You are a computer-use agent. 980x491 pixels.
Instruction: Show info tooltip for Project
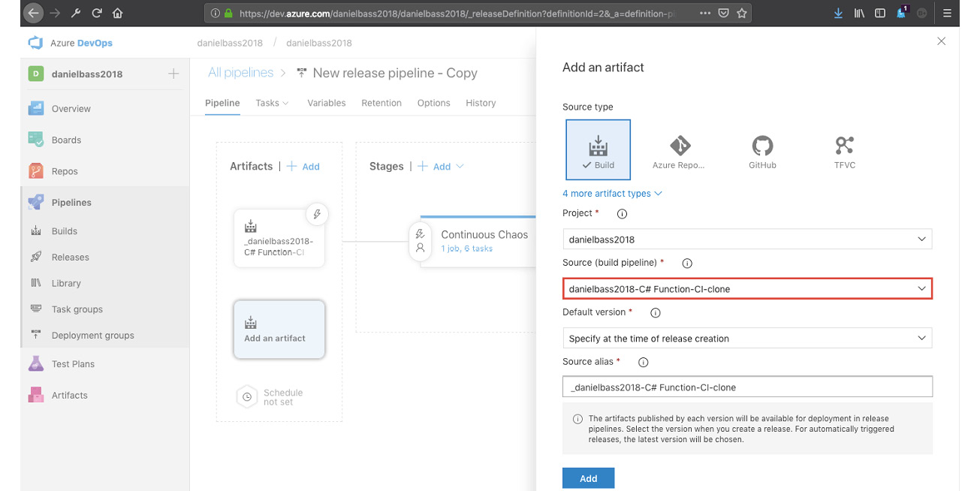point(622,214)
